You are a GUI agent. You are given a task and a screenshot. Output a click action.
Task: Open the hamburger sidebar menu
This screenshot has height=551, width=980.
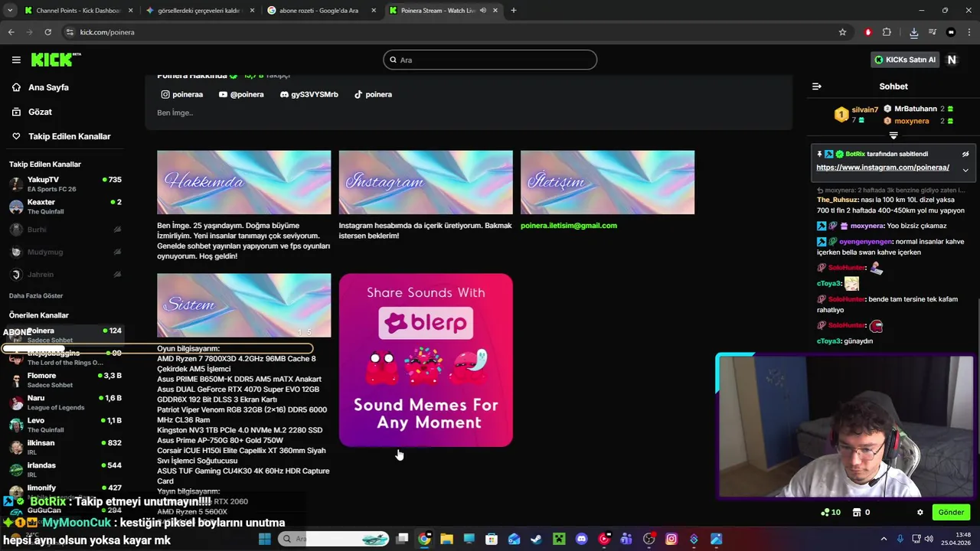coord(16,60)
